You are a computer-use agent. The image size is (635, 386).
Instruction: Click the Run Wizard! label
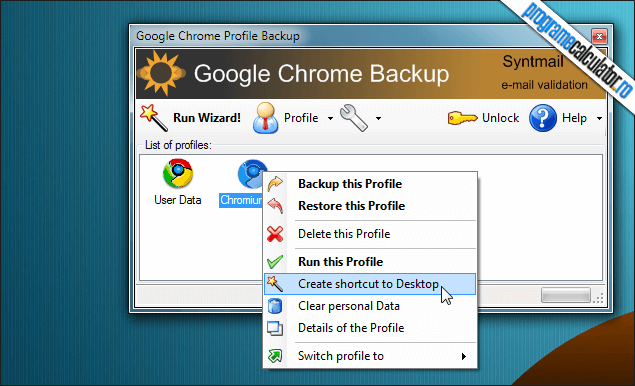(x=207, y=118)
